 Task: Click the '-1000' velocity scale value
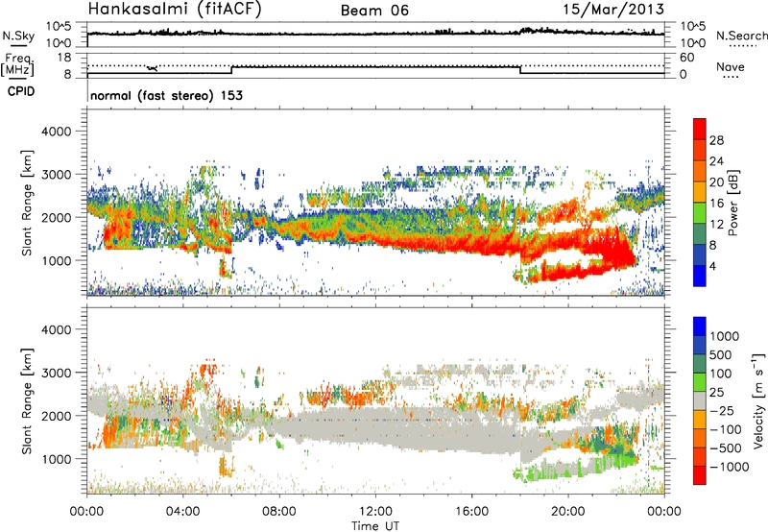tap(729, 467)
